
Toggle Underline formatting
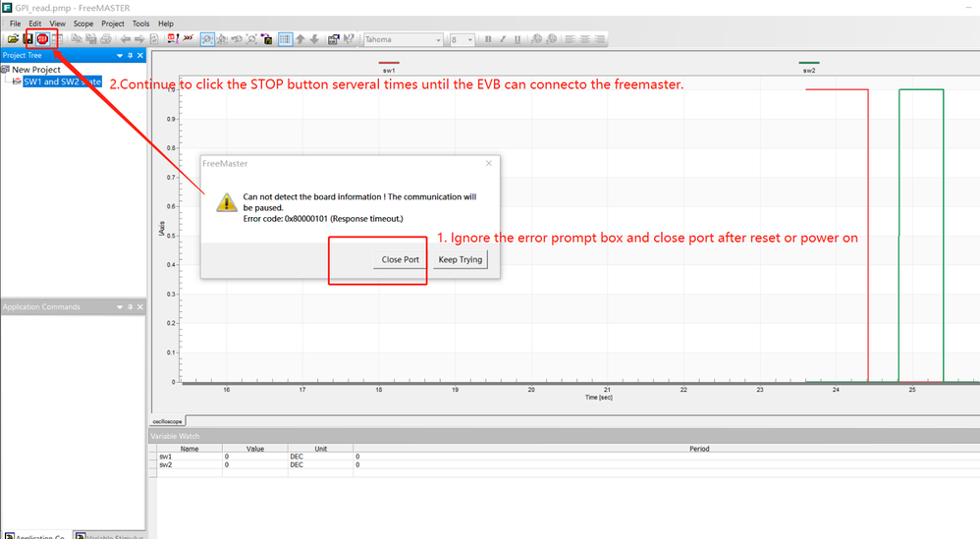pyautogui.click(x=517, y=38)
